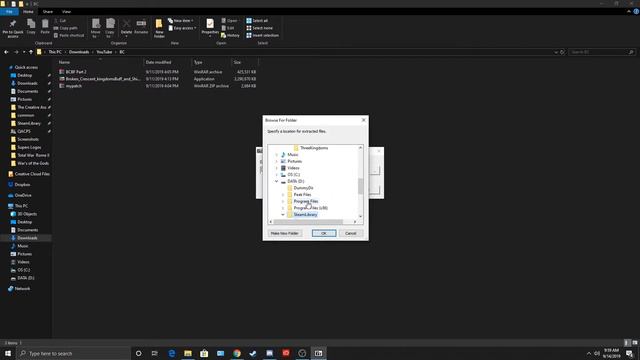Click YouTube in the address breadcrumb

coord(104,52)
